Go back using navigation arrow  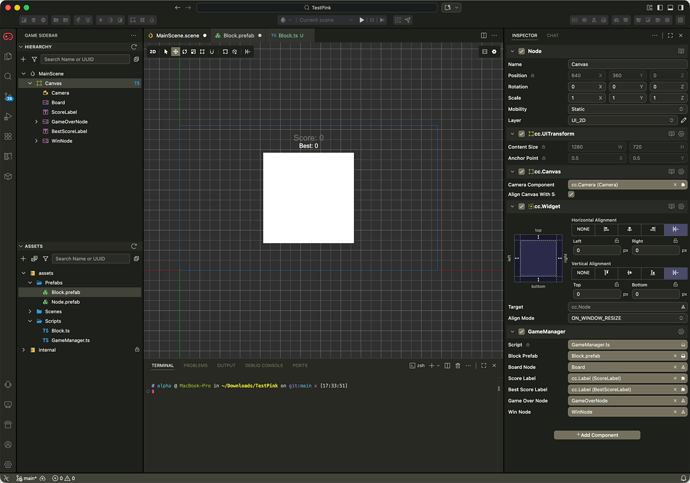click(177, 7)
